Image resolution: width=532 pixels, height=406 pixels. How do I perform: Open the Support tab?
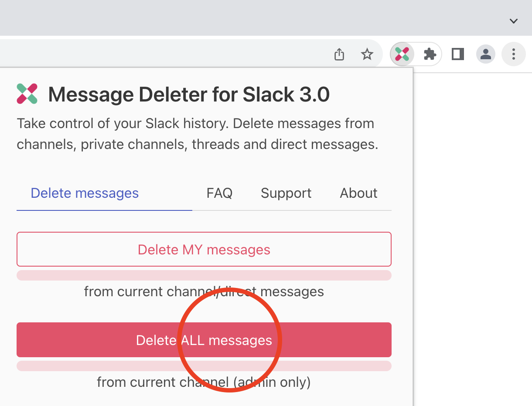pyautogui.click(x=286, y=193)
